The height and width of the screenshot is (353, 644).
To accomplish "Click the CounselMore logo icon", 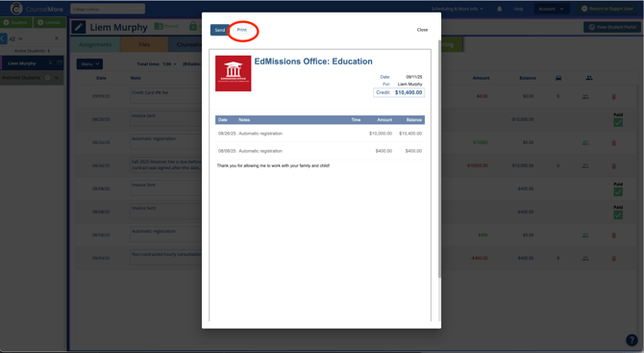I will pyautogui.click(x=16, y=9).
